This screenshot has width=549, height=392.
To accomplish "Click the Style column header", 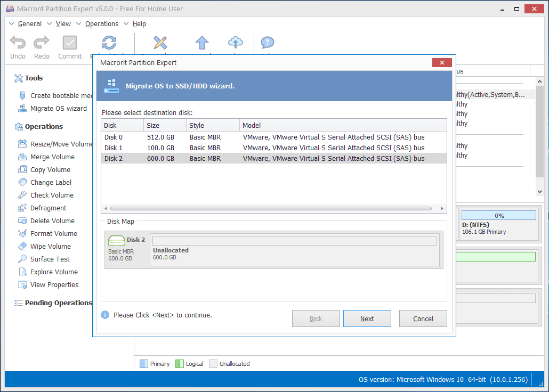I will pos(213,125).
